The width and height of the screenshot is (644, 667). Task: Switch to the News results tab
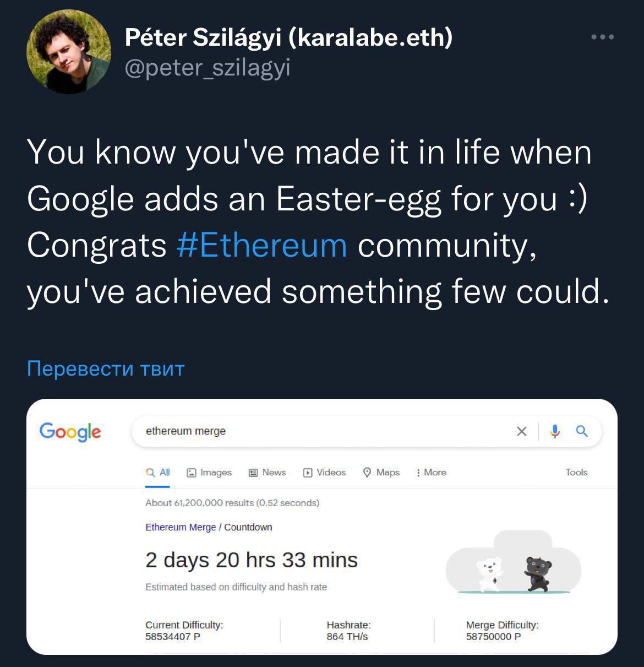point(268,473)
